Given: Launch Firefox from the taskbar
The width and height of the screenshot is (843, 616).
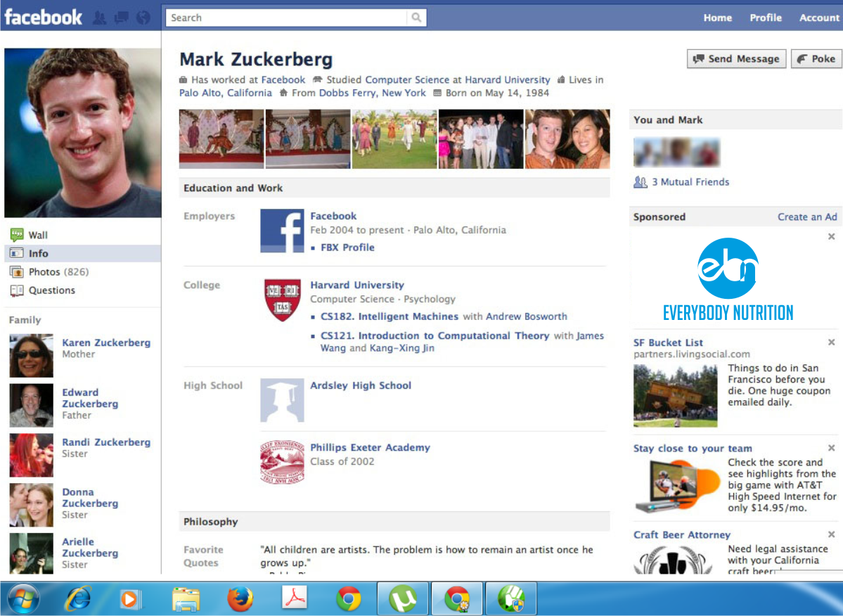Looking at the screenshot, I should pyautogui.click(x=240, y=598).
